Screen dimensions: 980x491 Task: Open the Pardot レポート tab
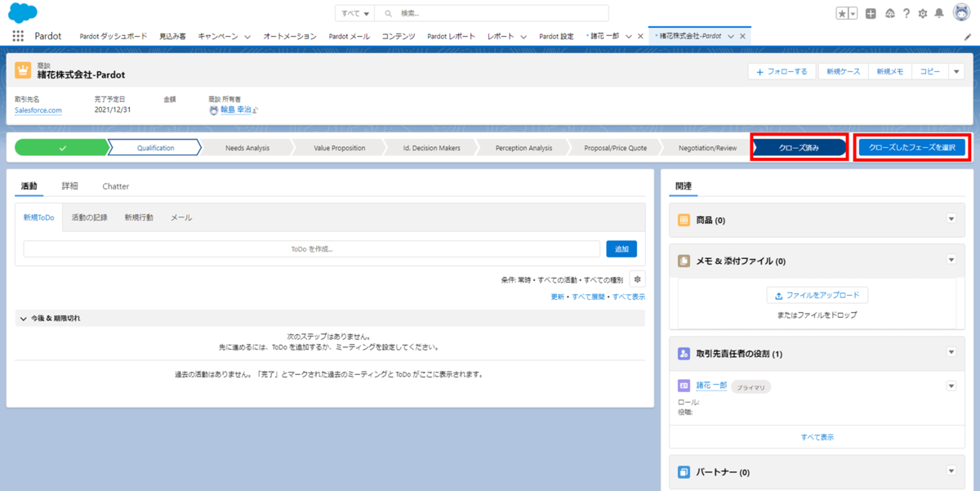click(451, 37)
